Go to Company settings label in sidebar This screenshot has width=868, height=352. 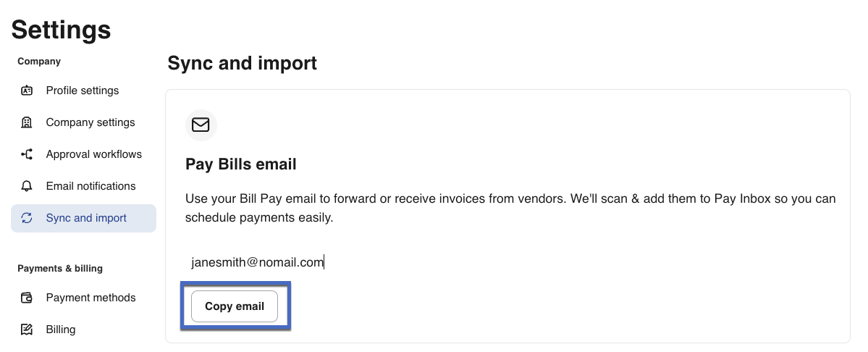click(x=90, y=122)
